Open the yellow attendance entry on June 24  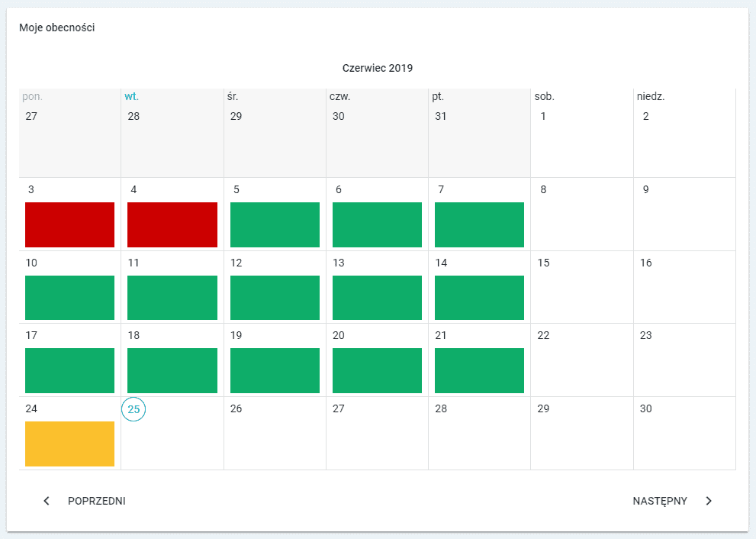[69, 444]
